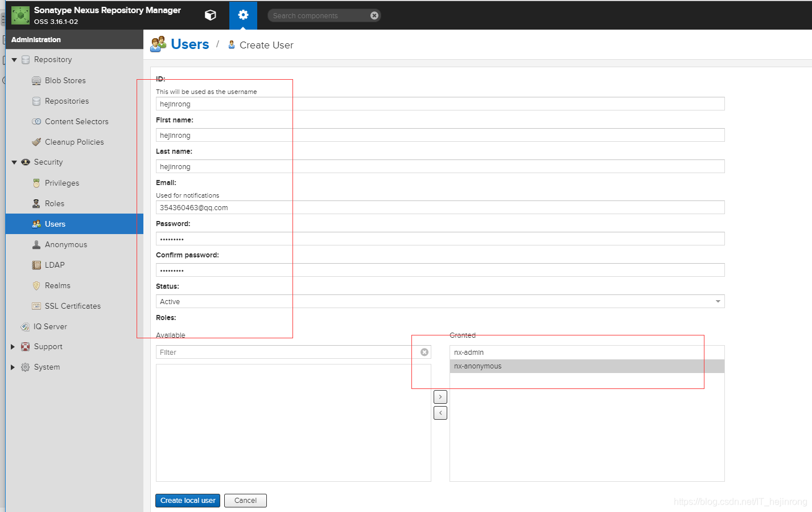Open the Administration gear icon
The height and width of the screenshot is (512, 812).
point(243,15)
